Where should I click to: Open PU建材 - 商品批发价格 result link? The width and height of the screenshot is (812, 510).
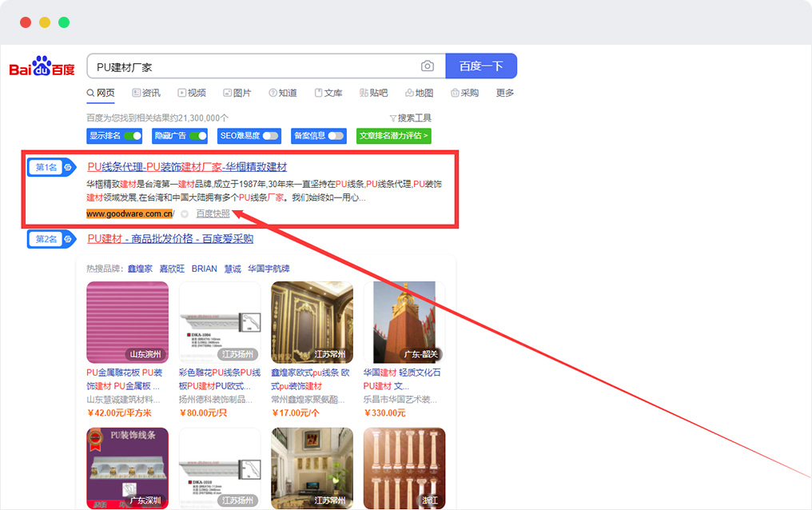(170, 239)
